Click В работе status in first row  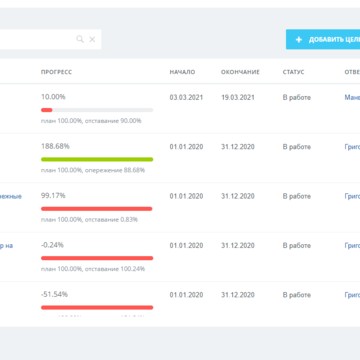pos(297,97)
